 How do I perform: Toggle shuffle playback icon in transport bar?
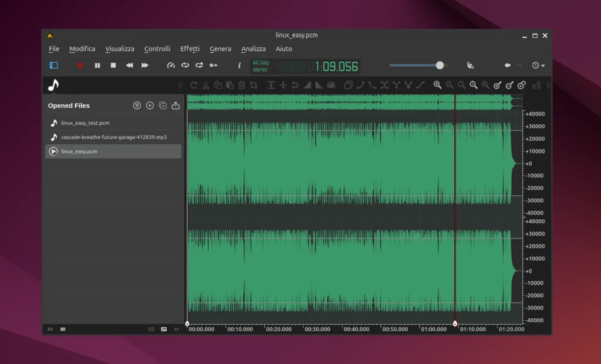click(199, 65)
